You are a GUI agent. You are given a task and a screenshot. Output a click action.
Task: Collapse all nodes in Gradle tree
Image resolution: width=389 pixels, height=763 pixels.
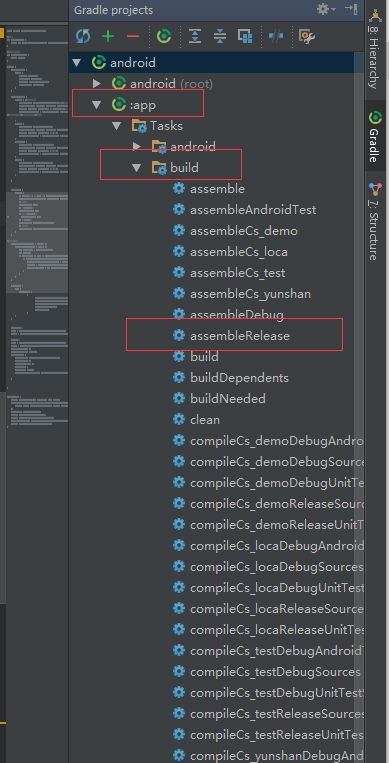click(x=220, y=36)
